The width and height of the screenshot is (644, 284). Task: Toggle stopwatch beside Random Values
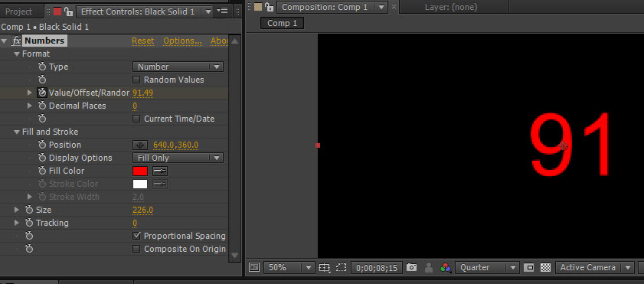click(x=42, y=80)
